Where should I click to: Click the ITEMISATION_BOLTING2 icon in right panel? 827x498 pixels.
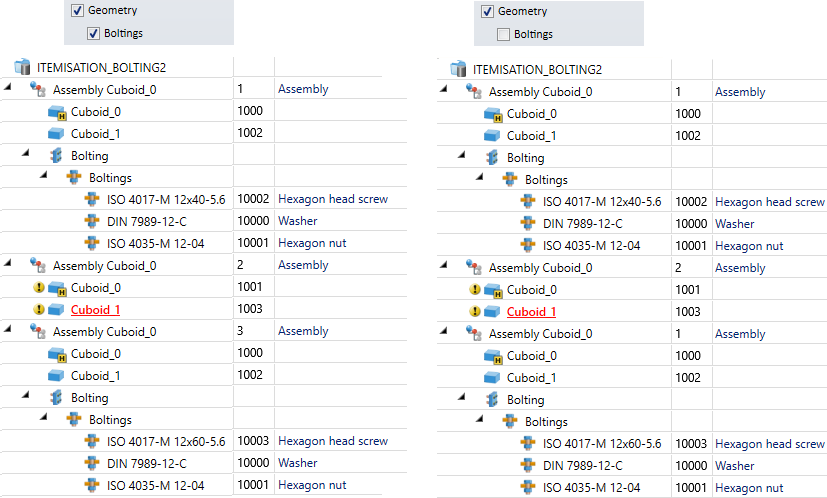[459, 69]
